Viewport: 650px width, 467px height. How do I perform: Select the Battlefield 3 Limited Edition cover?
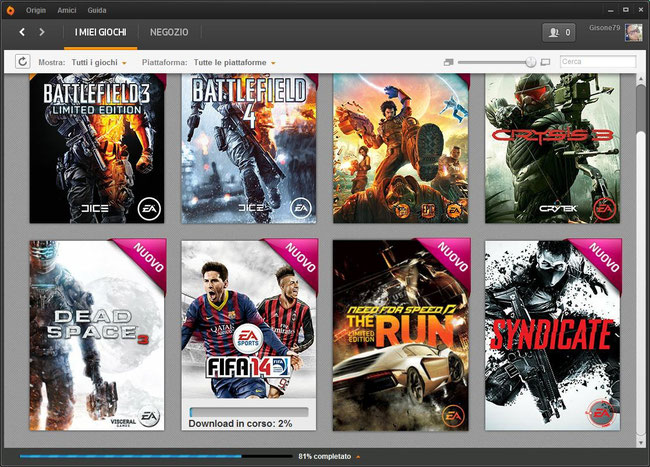point(97,148)
